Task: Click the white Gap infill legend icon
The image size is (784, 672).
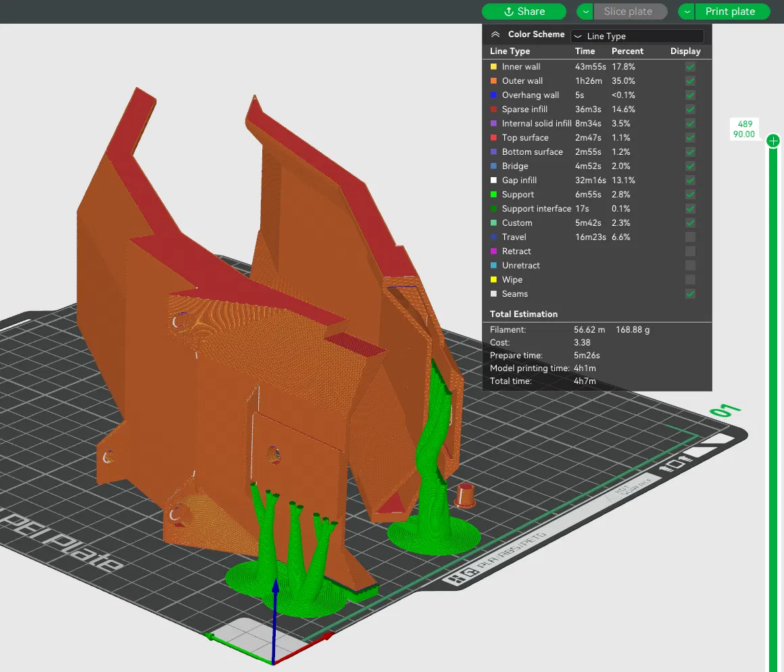Action: tap(493, 181)
